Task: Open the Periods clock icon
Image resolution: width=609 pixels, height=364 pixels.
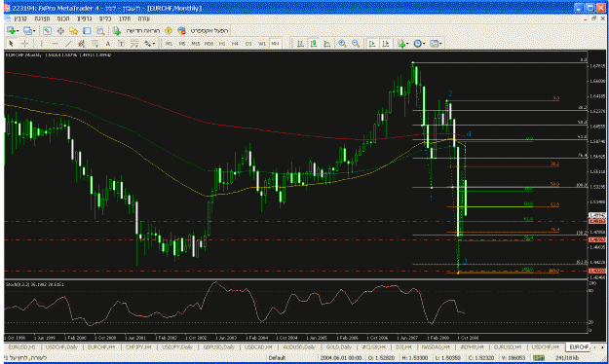Action: pos(417,44)
